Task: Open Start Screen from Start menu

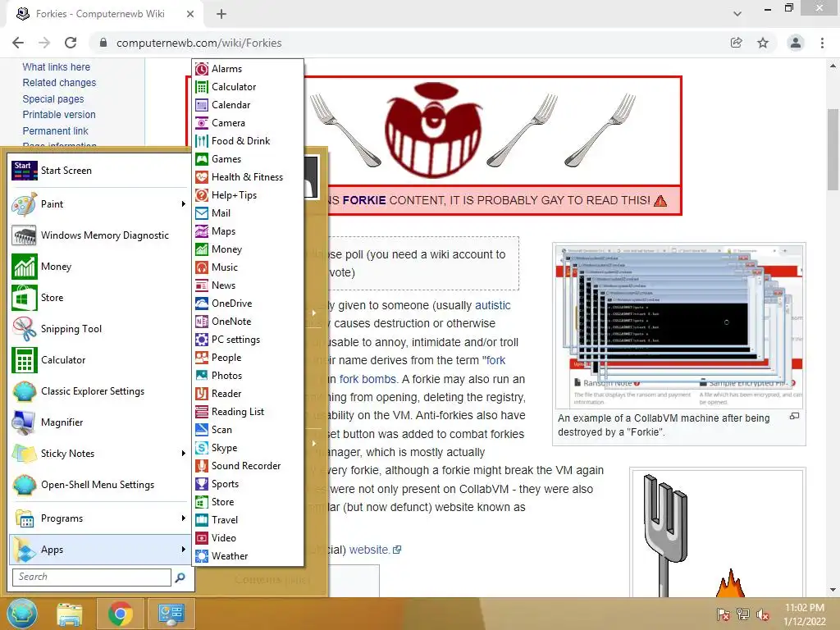Action: click(98, 171)
